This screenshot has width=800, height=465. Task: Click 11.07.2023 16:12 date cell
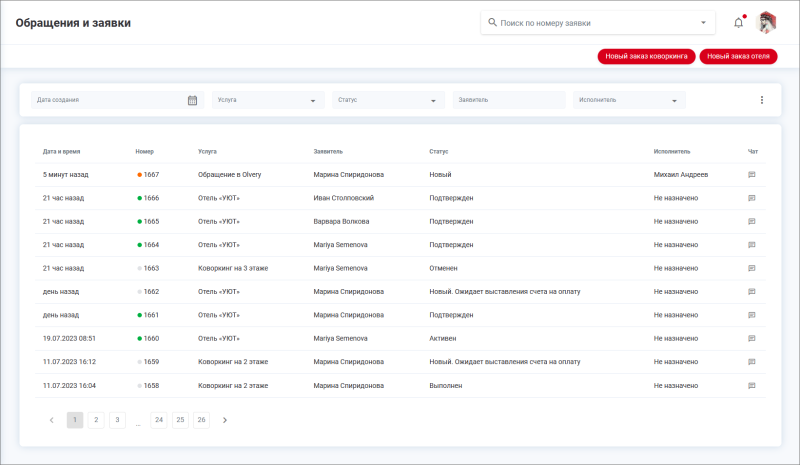coord(69,362)
